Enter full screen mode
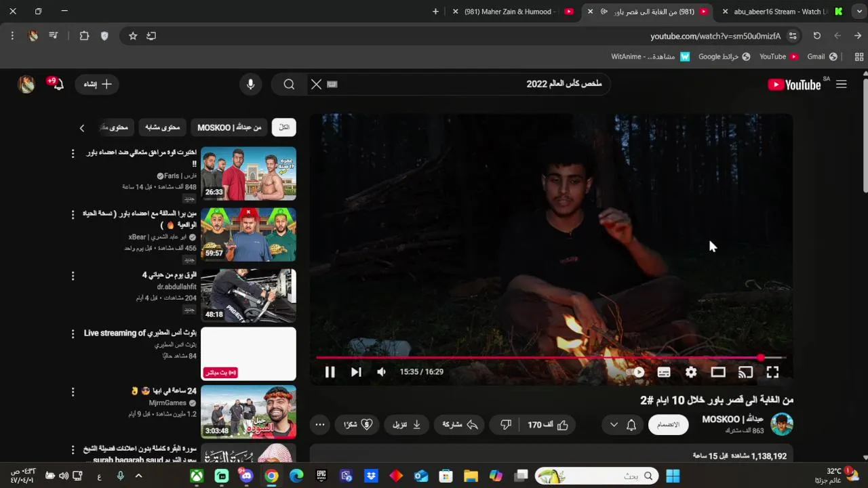 pos(772,372)
